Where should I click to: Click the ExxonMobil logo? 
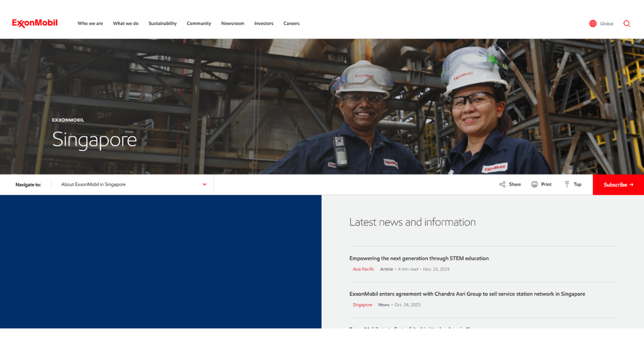coord(35,23)
